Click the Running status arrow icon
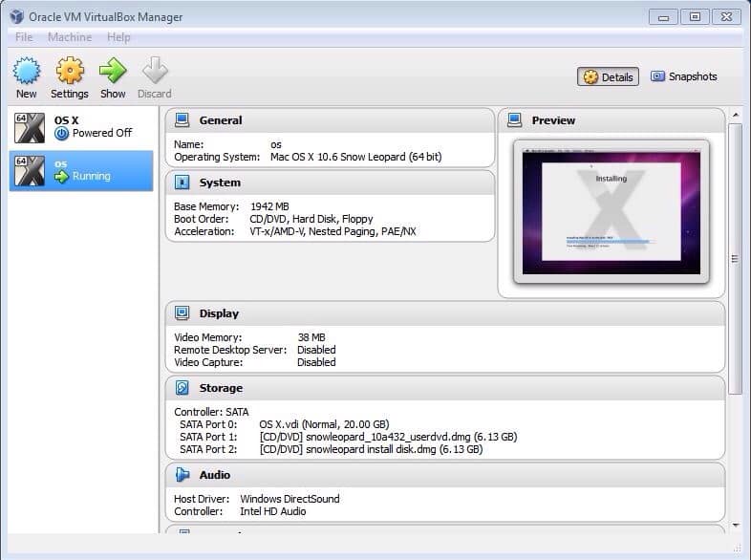The width and height of the screenshot is (751, 560). coord(61,176)
